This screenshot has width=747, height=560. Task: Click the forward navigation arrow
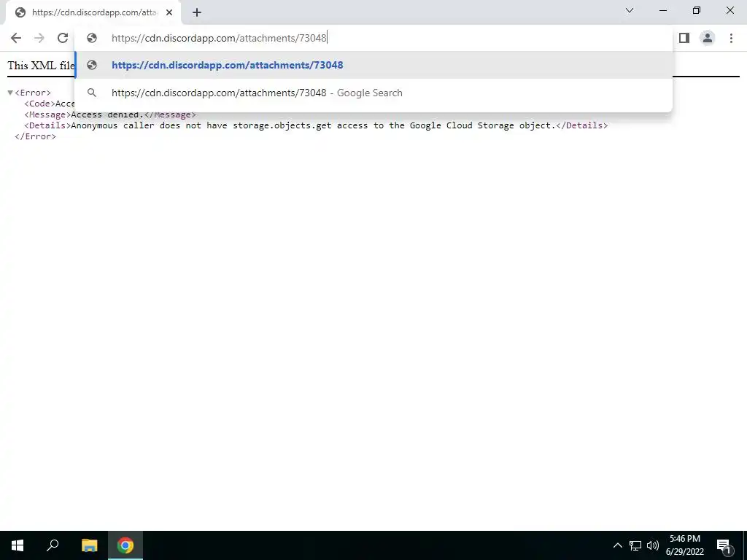click(x=39, y=38)
